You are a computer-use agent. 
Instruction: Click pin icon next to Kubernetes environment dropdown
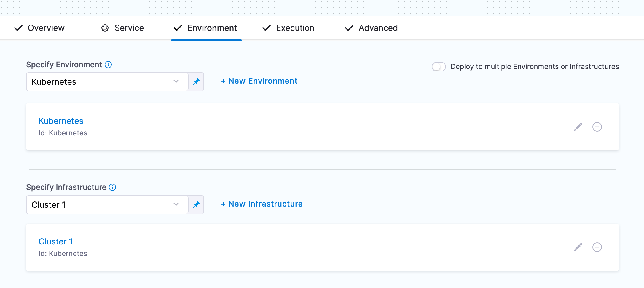click(x=196, y=82)
